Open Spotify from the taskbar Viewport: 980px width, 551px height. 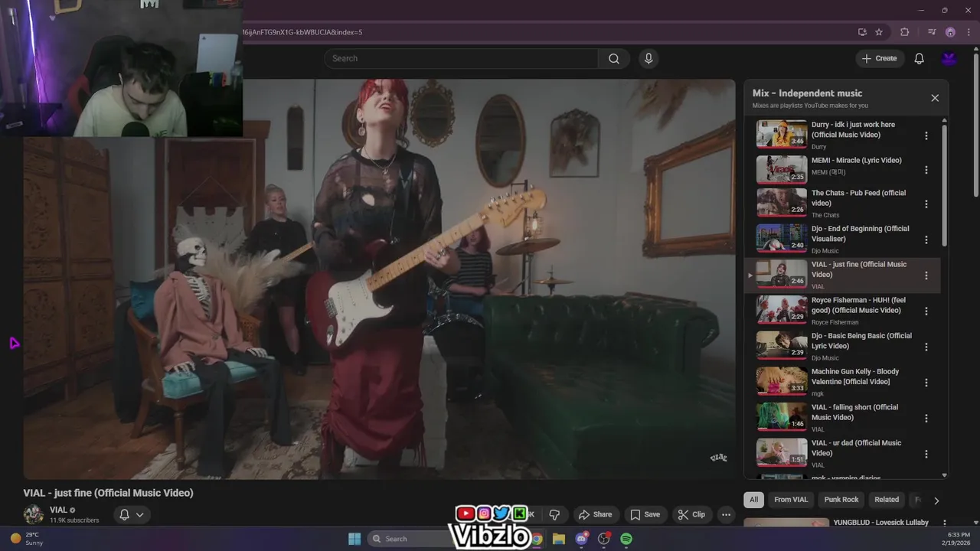tap(626, 539)
